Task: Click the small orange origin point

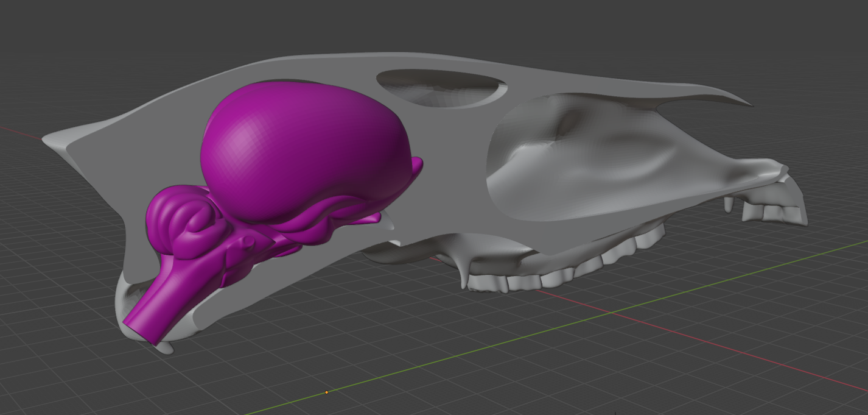Action: pyautogui.click(x=327, y=392)
